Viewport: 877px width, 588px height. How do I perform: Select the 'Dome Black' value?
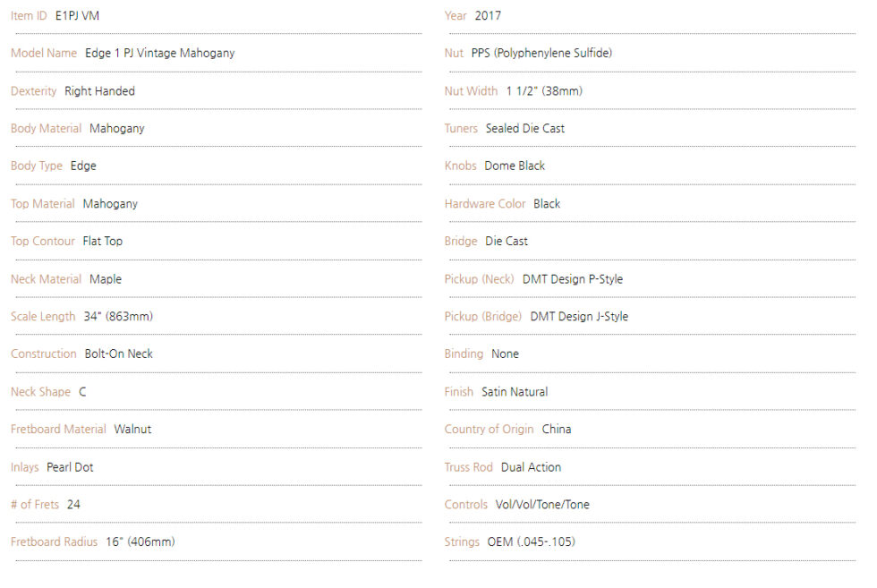tap(515, 166)
